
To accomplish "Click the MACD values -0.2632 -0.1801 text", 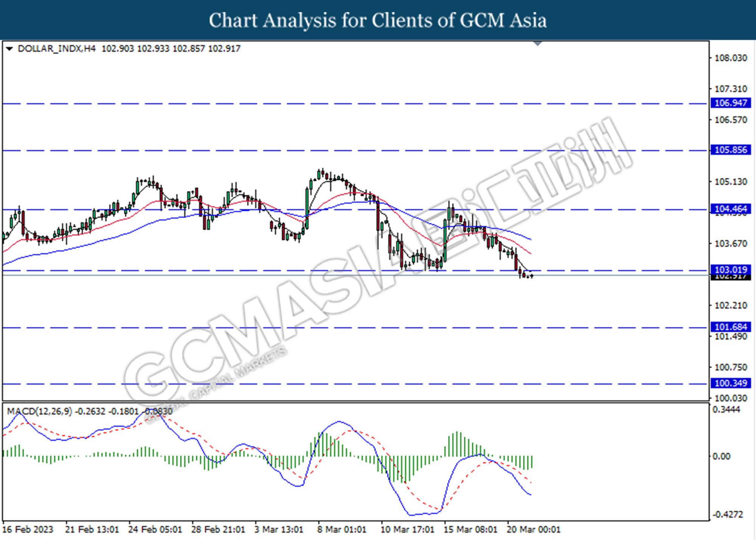I will coord(107,411).
